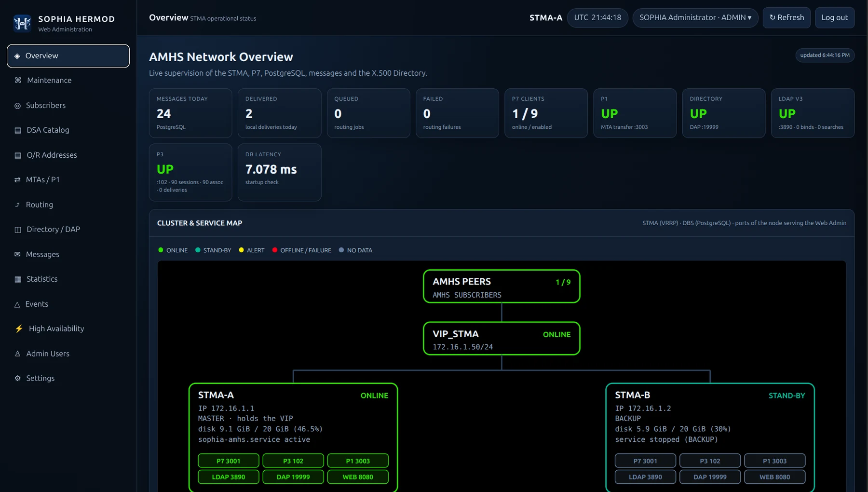Viewport: 868px width, 492px height.
Task: Click the P3 102 port on STMA-A
Action: point(293,461)
